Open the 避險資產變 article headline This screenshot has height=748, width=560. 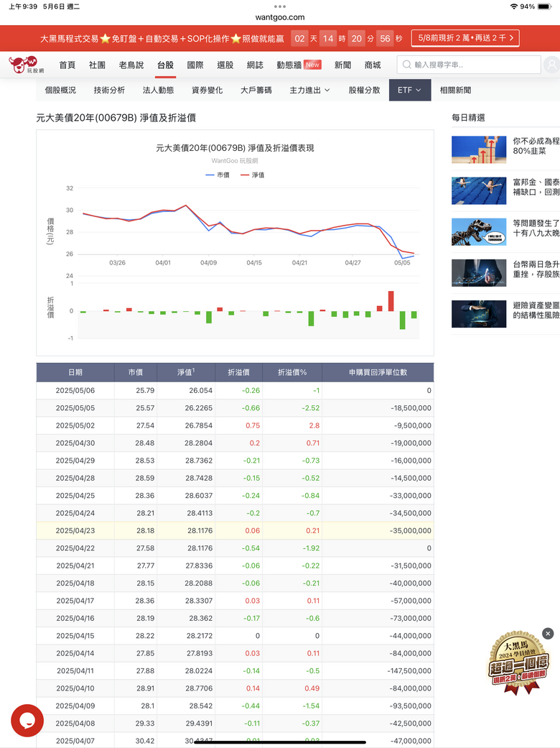coord(536,310)
